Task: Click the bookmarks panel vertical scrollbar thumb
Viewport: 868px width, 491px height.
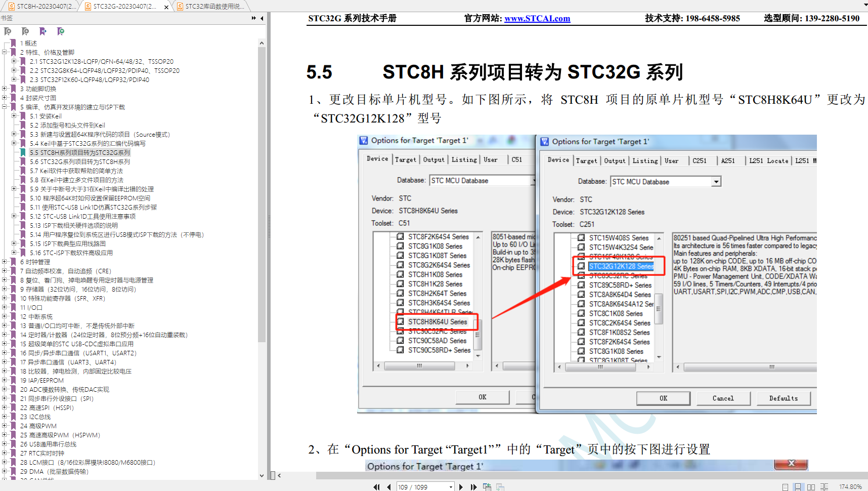Action: tap(262, 195)
